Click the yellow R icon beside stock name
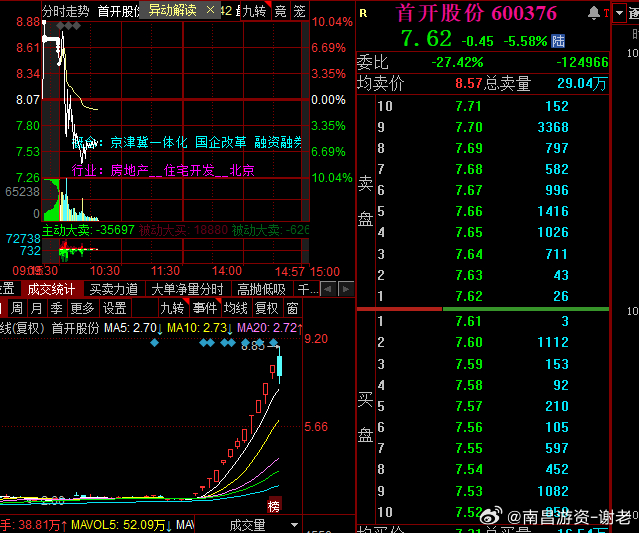 [363, 13]
